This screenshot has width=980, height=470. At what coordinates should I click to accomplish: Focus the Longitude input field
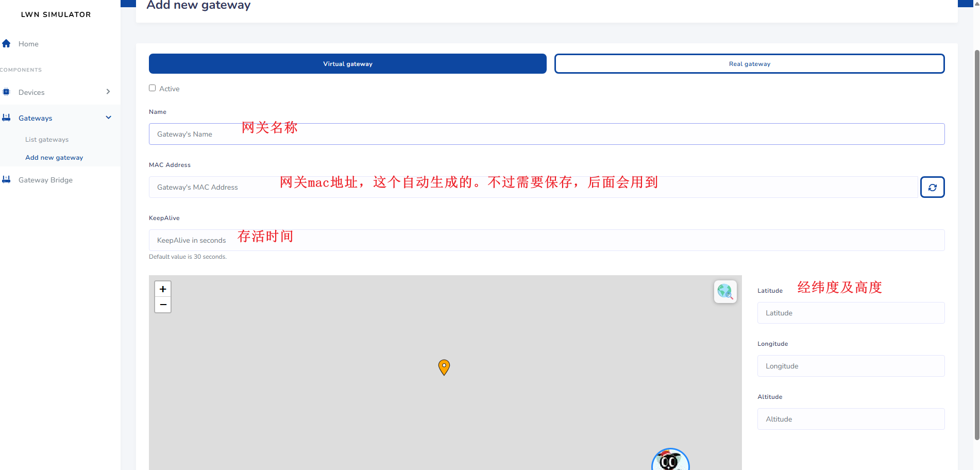[851, 366]
